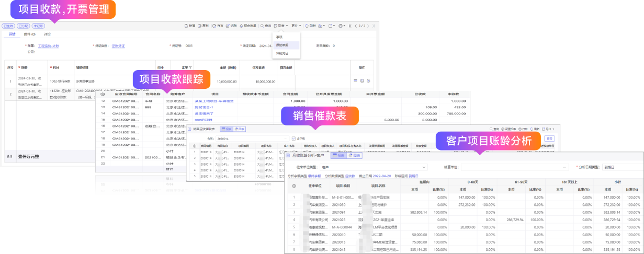Expand the 更多 dropdown menu
The width and height of the screenshot is (644, 254).
point(296,26)
